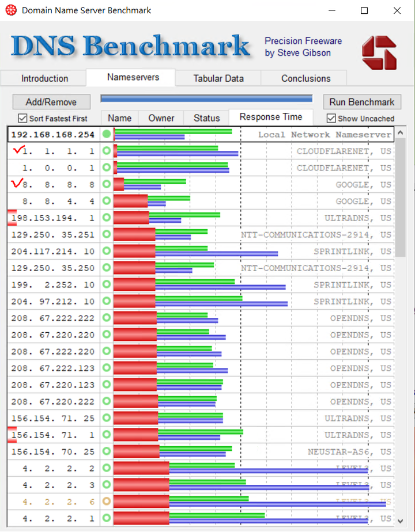Viewport: 415px width, 532px height.
Task: Select the 199.2.252.10 nameserver address
Action: (53, 284)
